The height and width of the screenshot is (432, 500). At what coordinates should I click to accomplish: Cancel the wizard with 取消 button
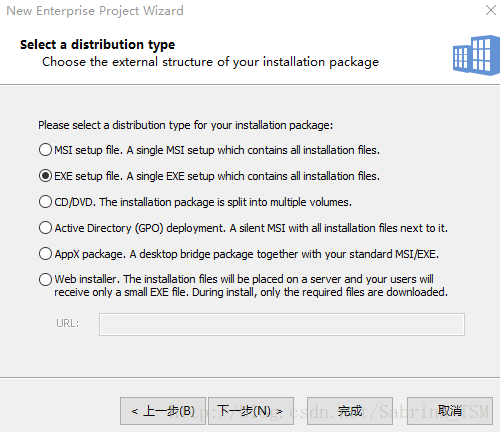pyautogui.click(x=450, y=411)
